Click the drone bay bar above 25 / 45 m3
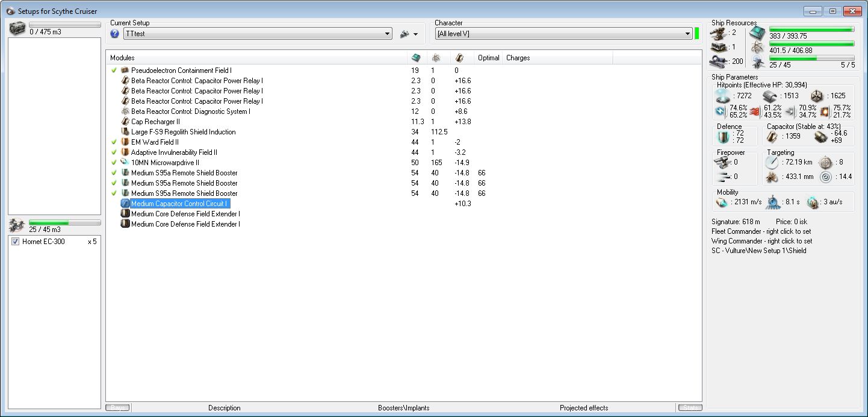The width and height of the screenshot is (868, 417). click(x=65, y=222)
